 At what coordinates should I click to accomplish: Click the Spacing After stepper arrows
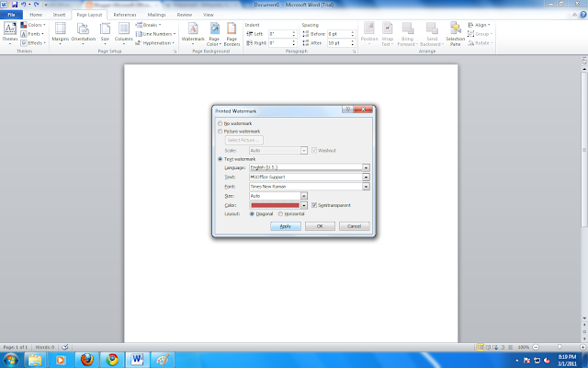click(353, 43)
